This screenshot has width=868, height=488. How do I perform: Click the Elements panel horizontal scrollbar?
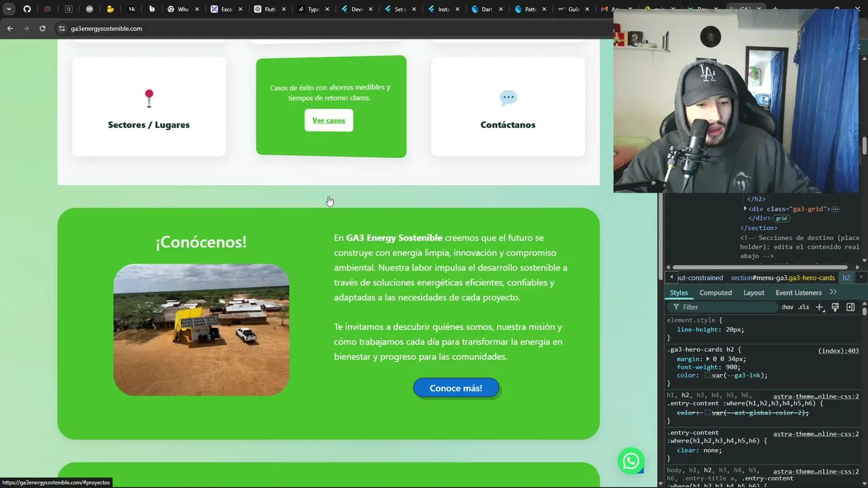762,267
